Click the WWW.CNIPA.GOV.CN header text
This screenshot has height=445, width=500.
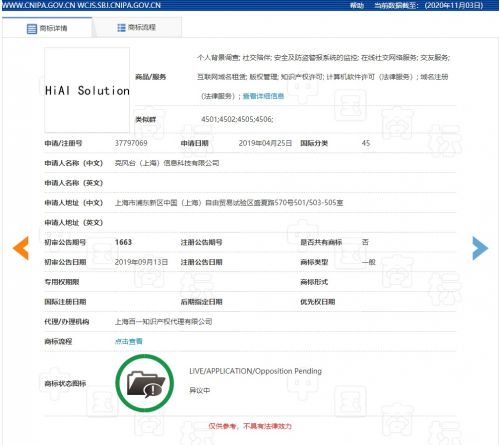tap(38, 5)
